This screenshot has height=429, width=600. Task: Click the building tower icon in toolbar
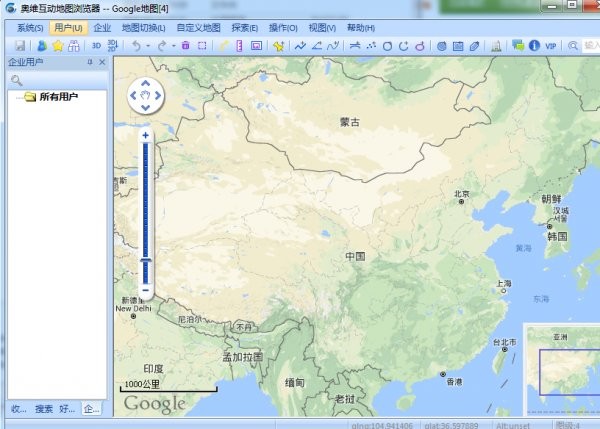click(496, 46)
